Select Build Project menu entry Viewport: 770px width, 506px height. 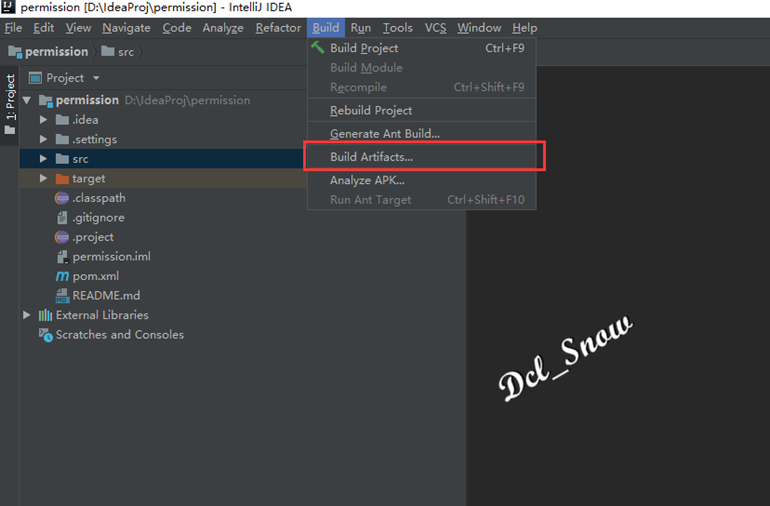tap(422, 48)
